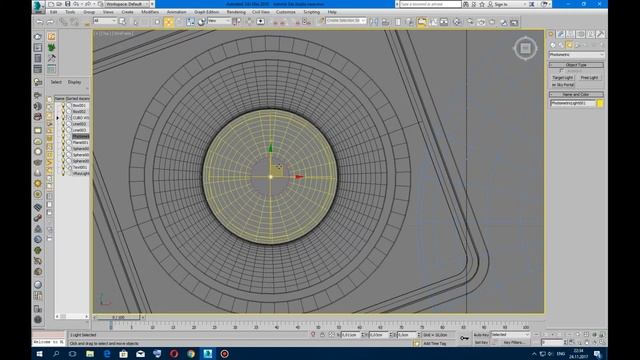
Task: Open the Hierarchy command panel tab
Action: (x=571, y=34)
